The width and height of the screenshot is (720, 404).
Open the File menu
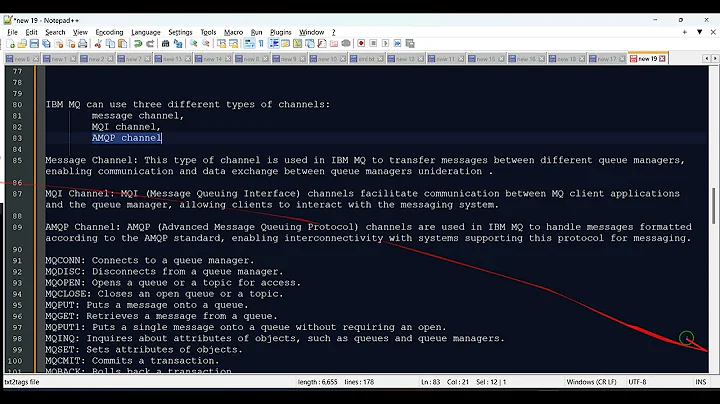pos(12,32)
